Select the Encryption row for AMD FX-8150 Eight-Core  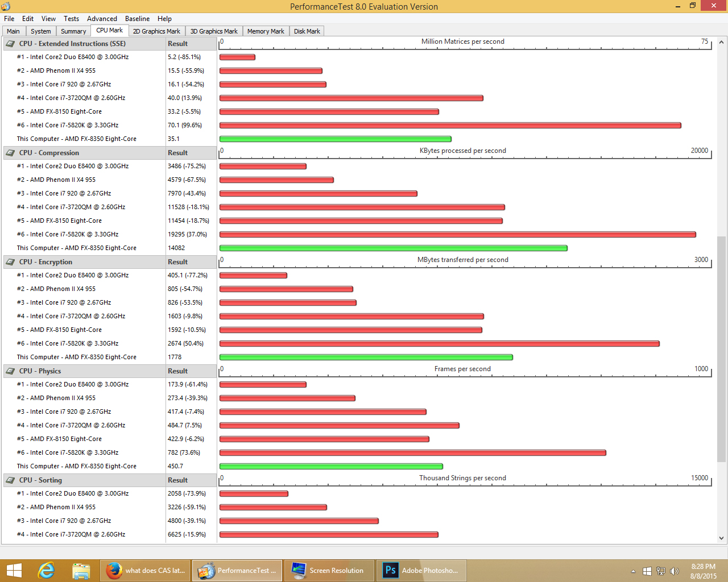point(59,330)
